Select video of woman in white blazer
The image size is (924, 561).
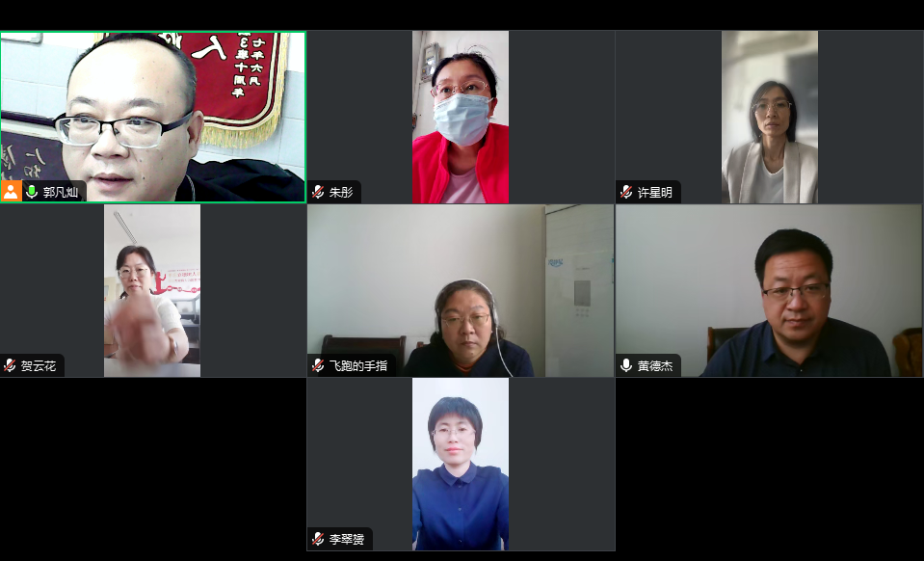(770, 117)
